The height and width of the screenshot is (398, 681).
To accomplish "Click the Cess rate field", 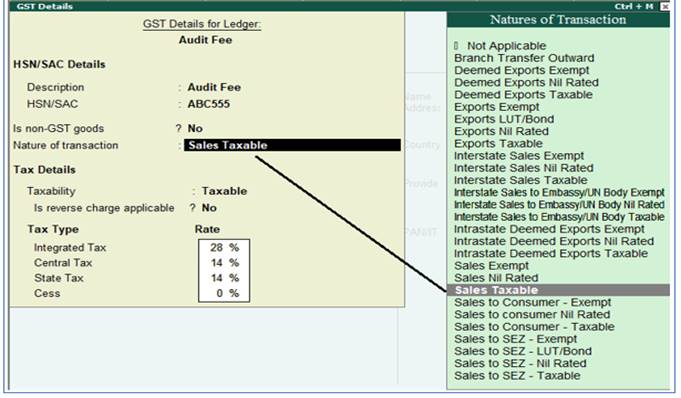I will (224, 293).
